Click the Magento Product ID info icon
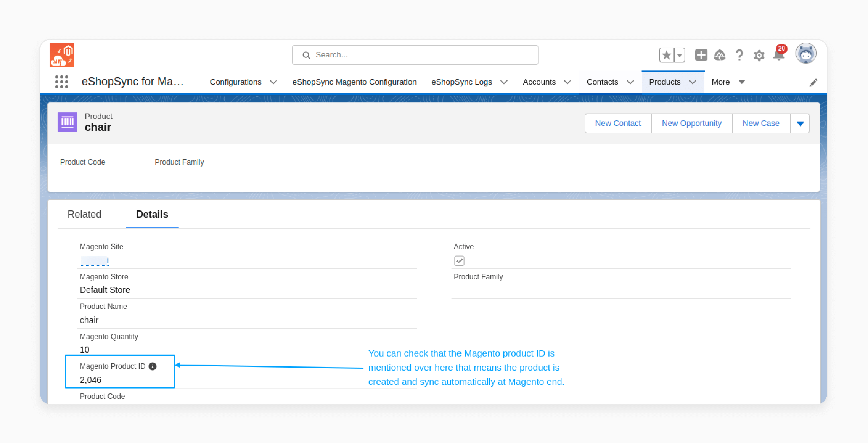868x443 pixels. [153, 366]
